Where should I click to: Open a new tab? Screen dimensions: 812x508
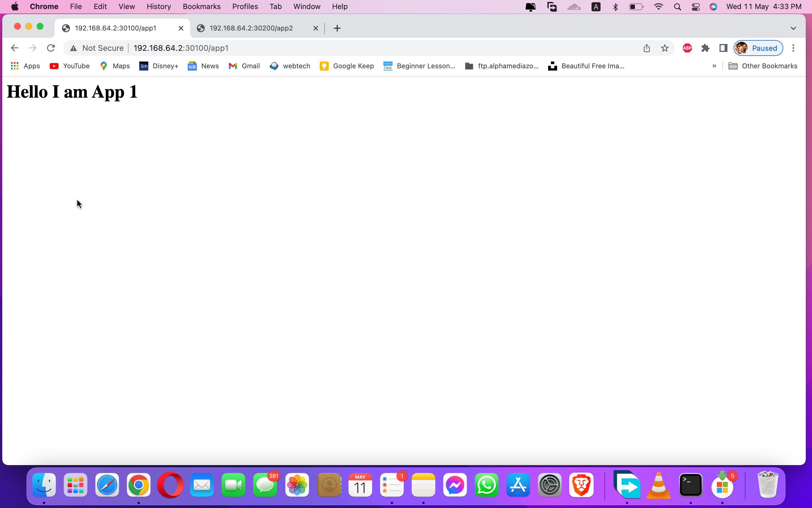tap(337, 28)
